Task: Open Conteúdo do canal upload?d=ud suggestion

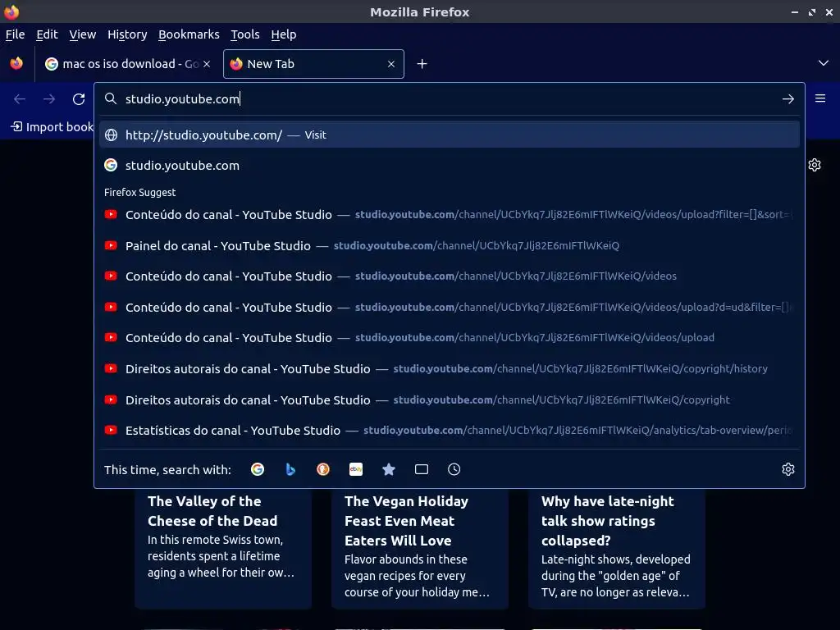Action: point(449,308)
